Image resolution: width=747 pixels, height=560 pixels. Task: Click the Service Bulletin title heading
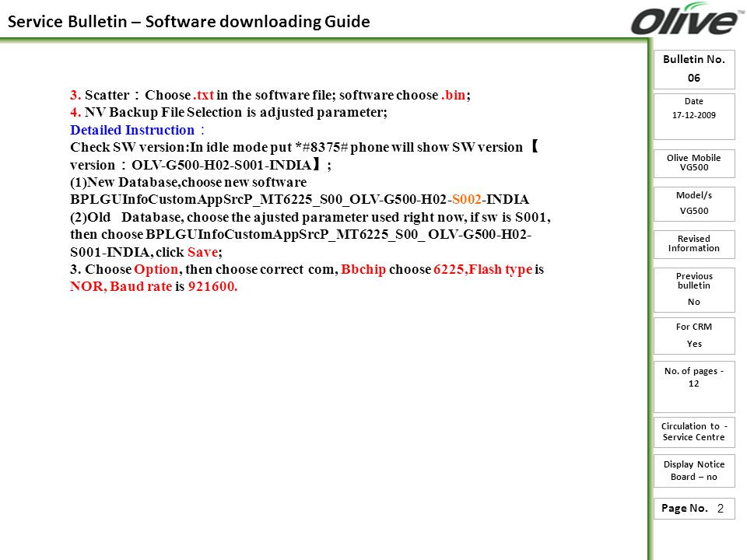(x=188, y=22)
